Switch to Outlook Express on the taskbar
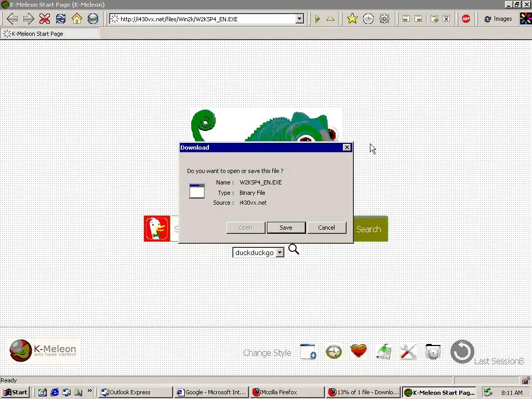The width and height of the screenshot is (532, 399). pos(136,392)
